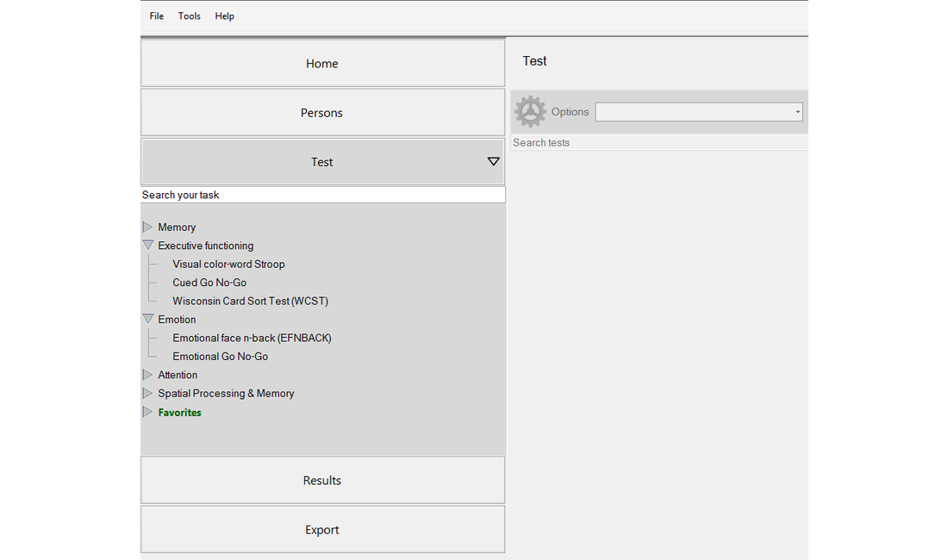The height and width of the screenshot is (560, 948).
Task: Open the Tools menu
Action: pos(190,16)
